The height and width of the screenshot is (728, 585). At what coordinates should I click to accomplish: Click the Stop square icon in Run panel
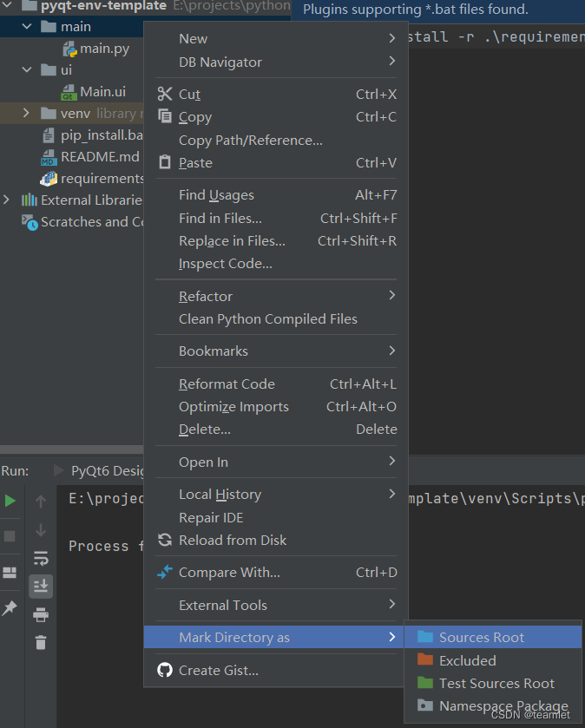[x=10, y=536]
